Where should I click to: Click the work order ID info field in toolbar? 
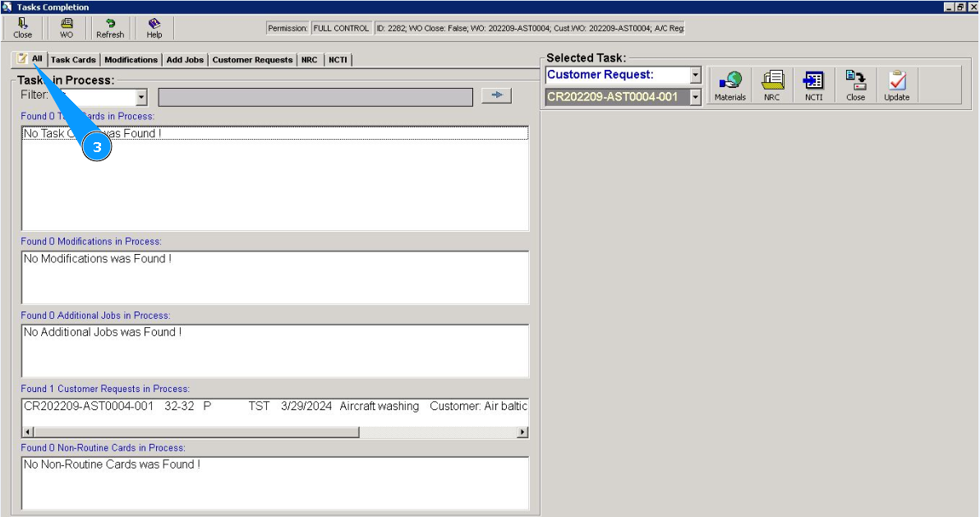529,28
